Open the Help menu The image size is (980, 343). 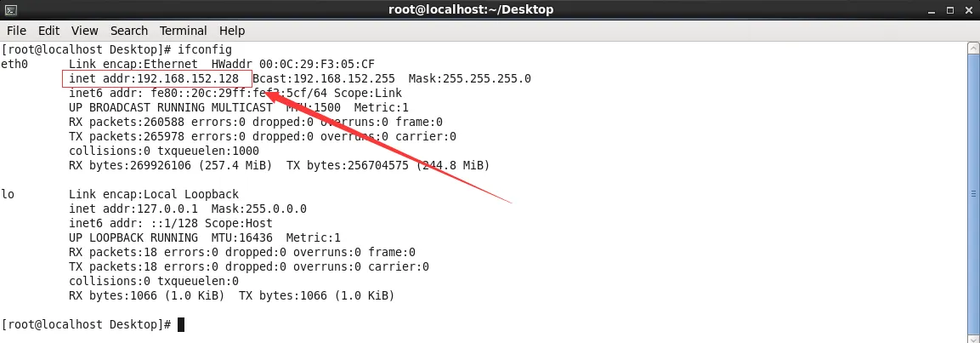(x=232, y=31)
